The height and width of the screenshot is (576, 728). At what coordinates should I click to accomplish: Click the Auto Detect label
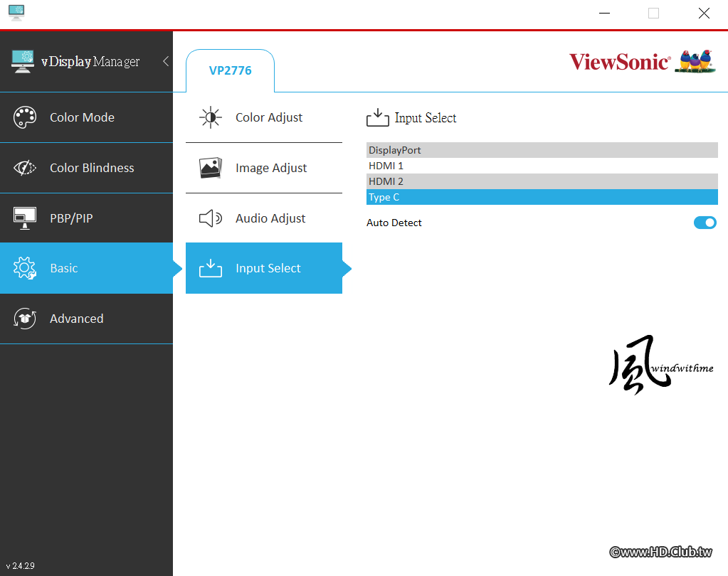coord(394,223)
